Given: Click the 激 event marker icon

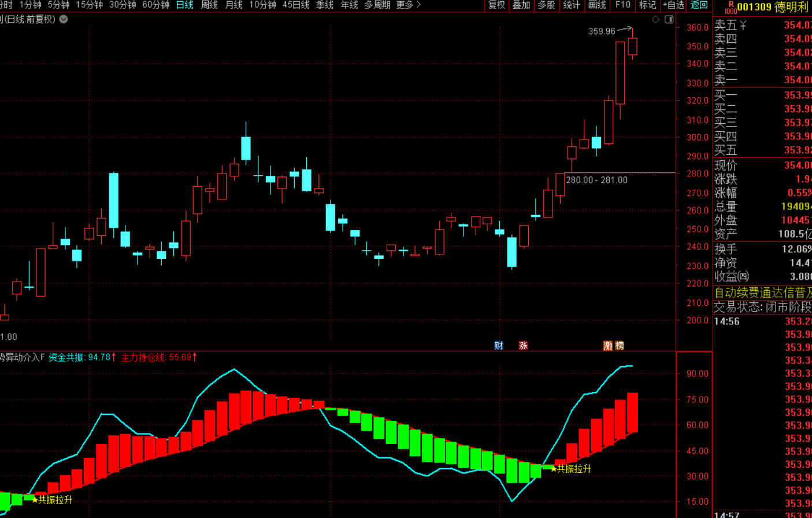Looking at the screenshot, I should click(608, 346).
